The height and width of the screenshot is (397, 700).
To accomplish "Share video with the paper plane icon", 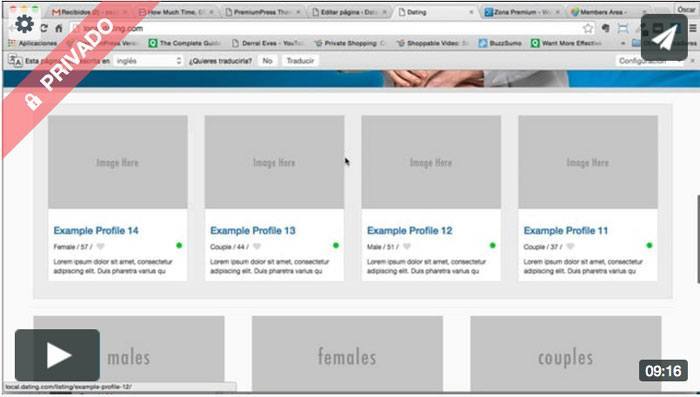I will click(x=664, y=38).
